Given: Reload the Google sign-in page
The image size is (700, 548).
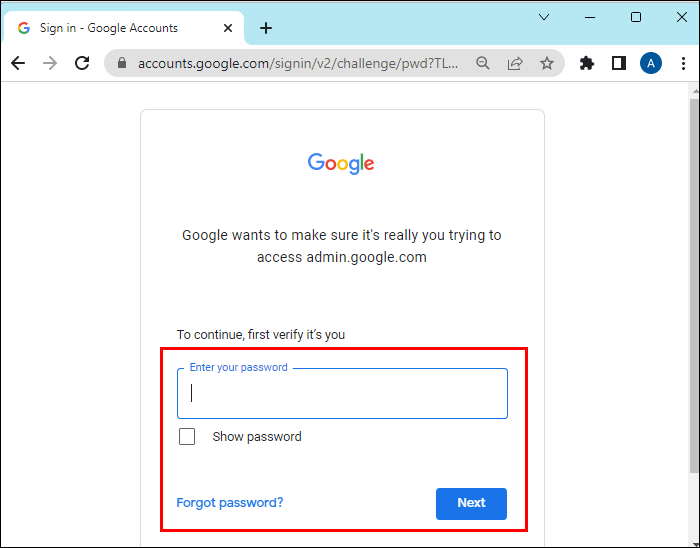Looking at the screenshot, I should pos(82,63).
